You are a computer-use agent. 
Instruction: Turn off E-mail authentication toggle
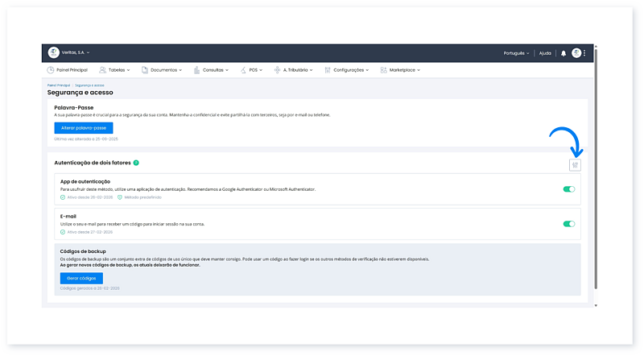click(x=569, y=225)
